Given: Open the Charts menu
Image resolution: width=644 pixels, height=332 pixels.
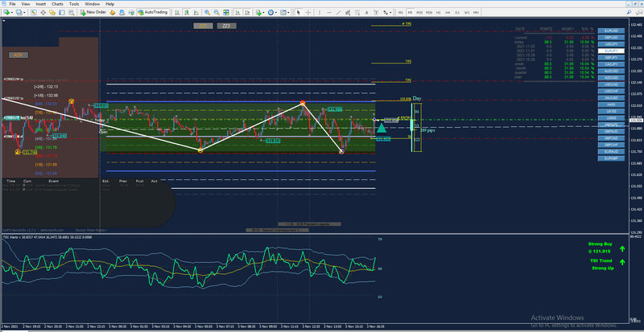Looking at the screenshot, I should tap(56, 4).
